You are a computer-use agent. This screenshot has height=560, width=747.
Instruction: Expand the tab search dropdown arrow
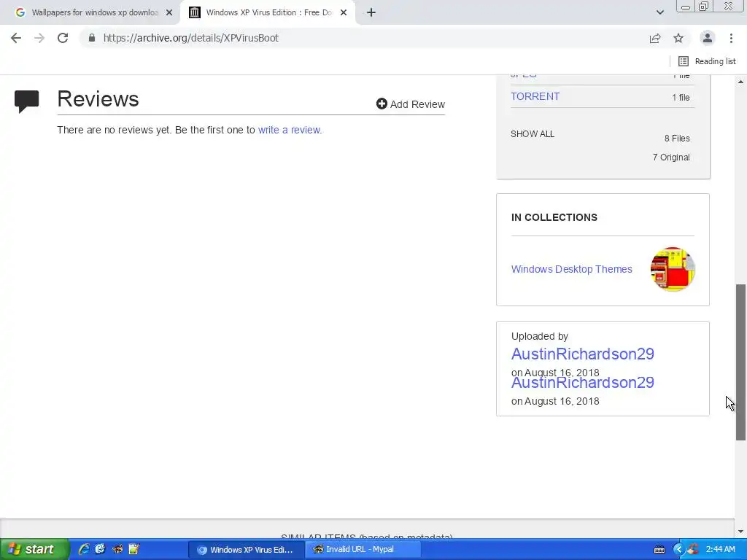[x=659, y=13]
